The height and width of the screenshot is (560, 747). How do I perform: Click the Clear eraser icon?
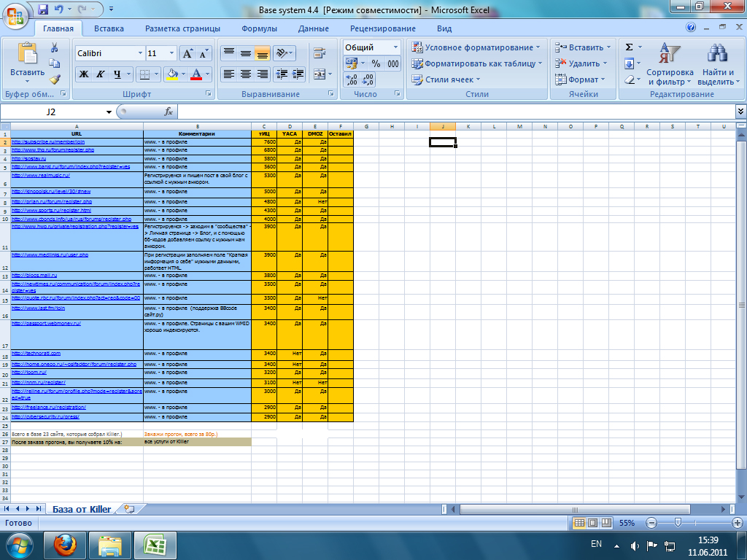630,79
